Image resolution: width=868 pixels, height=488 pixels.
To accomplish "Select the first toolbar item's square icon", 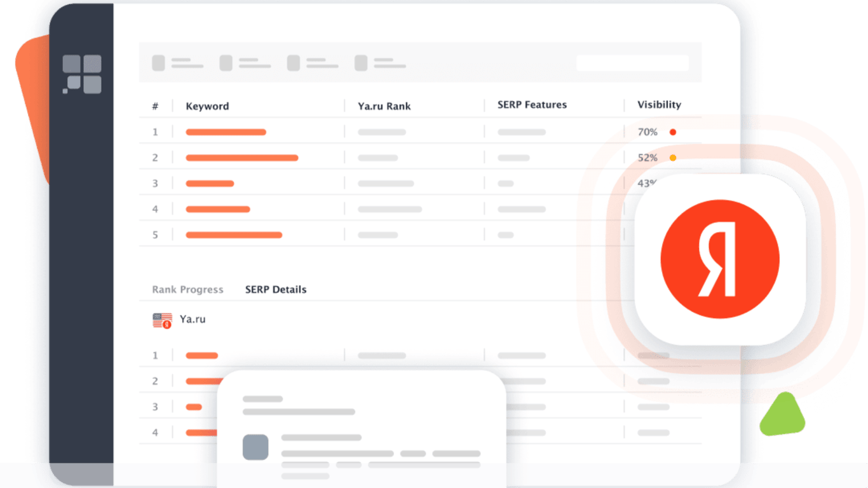I will pyautogui.click(x=158, y=63).
